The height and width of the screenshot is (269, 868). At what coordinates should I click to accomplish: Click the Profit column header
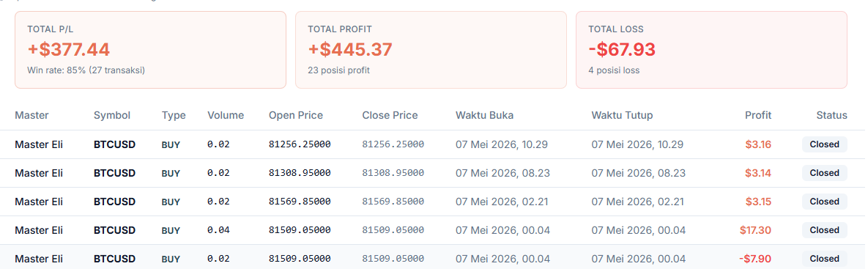(x=758, y=115)
